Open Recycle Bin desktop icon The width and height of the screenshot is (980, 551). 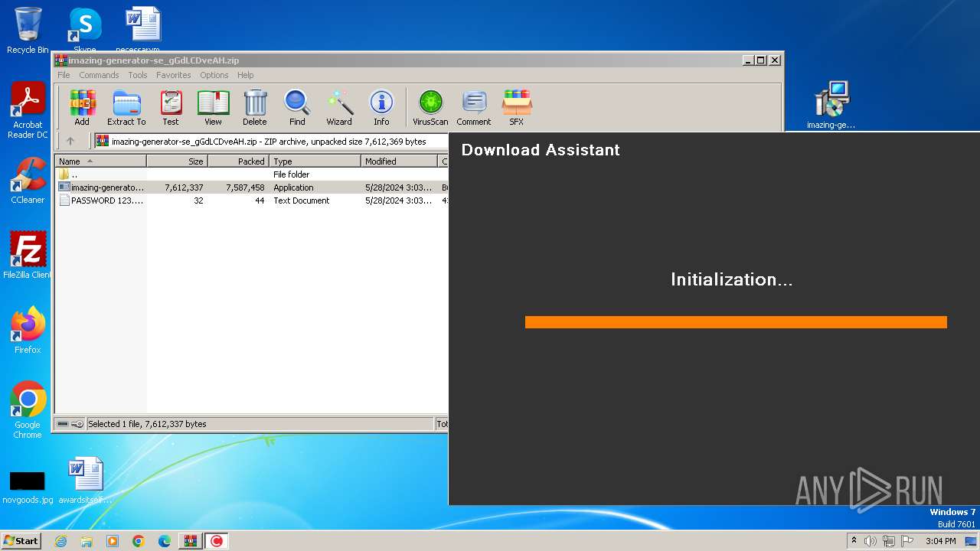click(28, 31)
